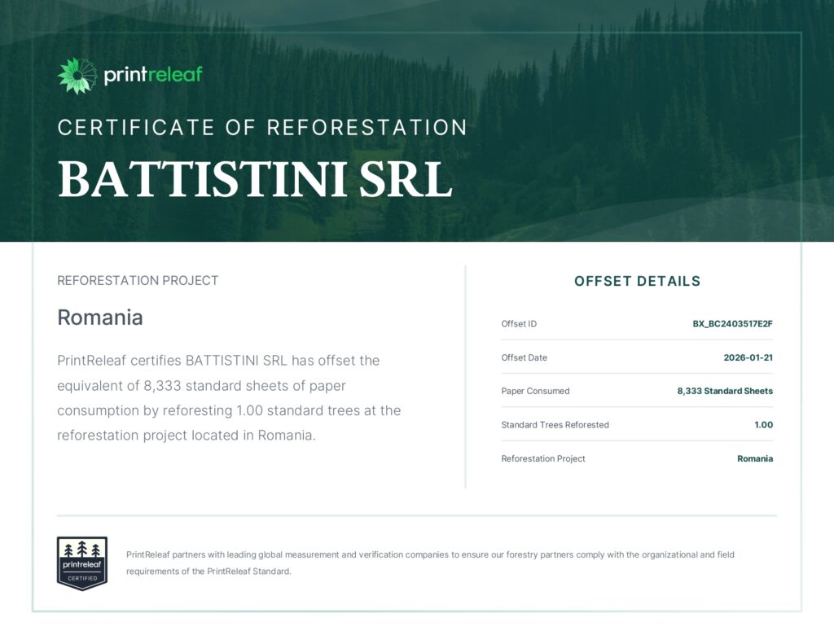This screenshot has height=644, width=834.
Task: Click the 'Standard Trees Reforested' label
Action: [555, 425]
